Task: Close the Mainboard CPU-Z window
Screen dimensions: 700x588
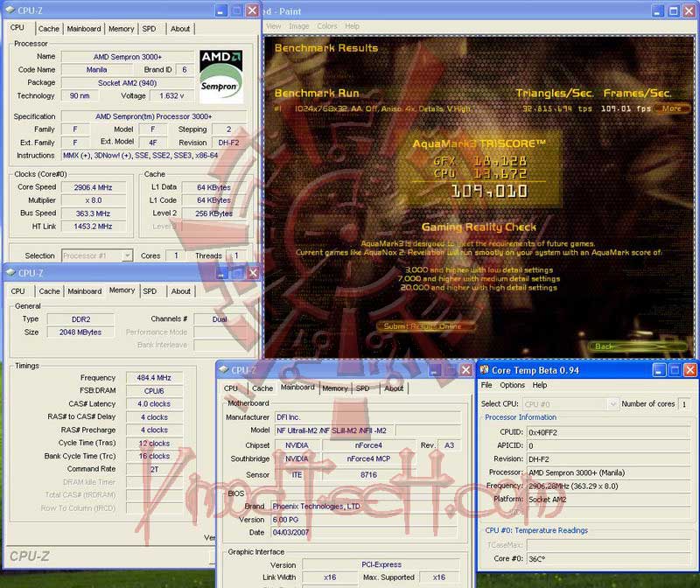Action: pyautogui.click(x=465, y=370)
